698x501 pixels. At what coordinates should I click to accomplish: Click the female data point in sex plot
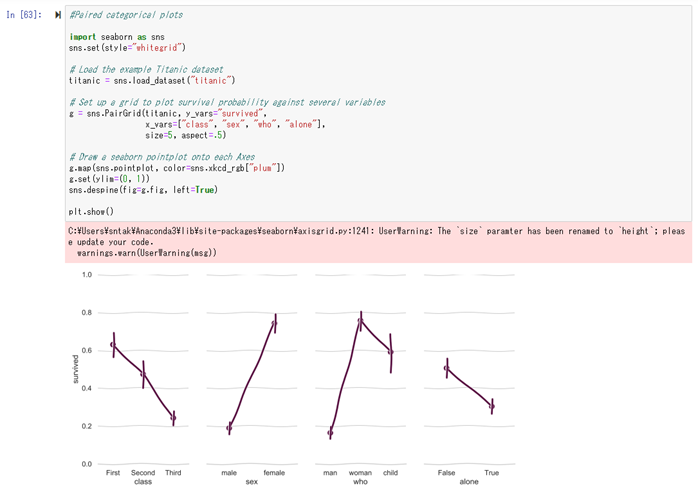[274, 323]
